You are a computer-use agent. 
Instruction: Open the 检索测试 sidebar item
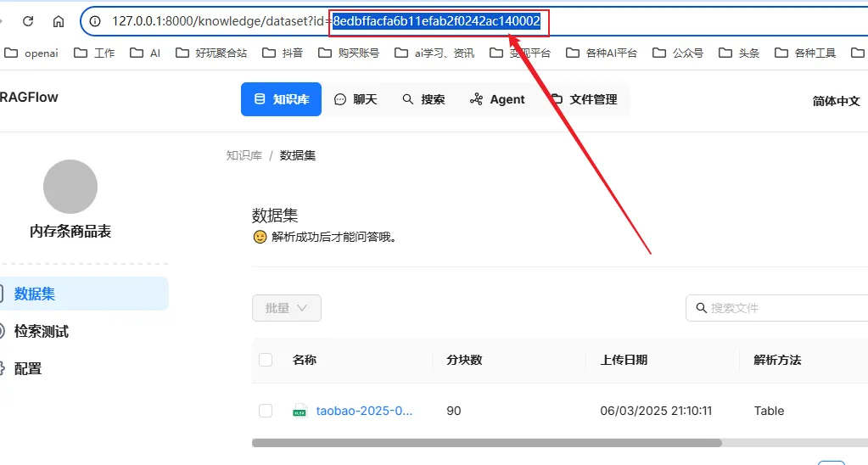(42, 331)
